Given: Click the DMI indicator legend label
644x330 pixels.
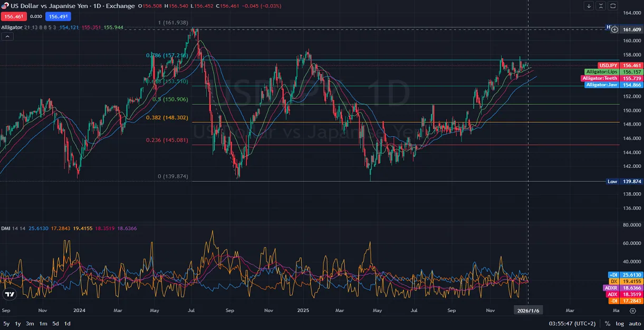Looking at the screenshot, I should click(5, 228).
